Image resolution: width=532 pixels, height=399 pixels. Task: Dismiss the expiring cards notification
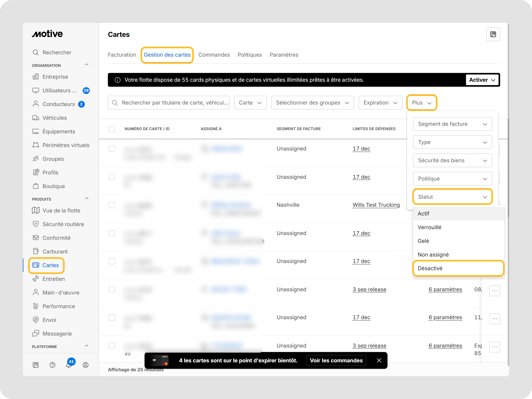pyautogui.click(x=379, y=360)
